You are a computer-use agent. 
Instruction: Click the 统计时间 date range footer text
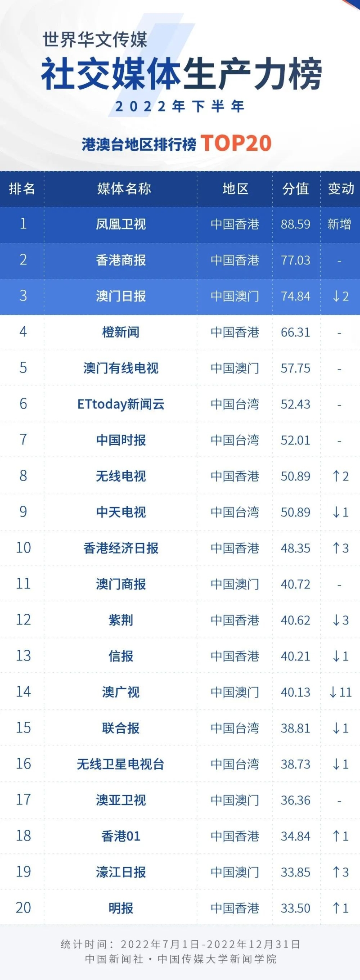(180, 944)
